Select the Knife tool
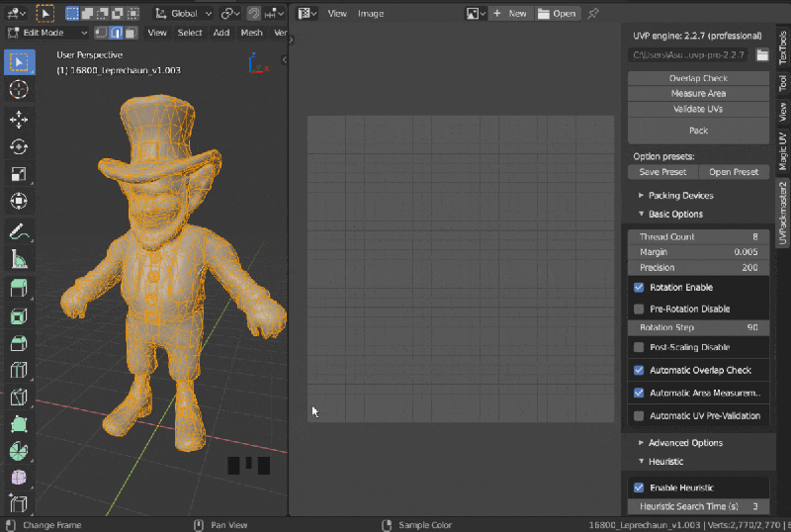791x532 pixels. tap(19, 398)
